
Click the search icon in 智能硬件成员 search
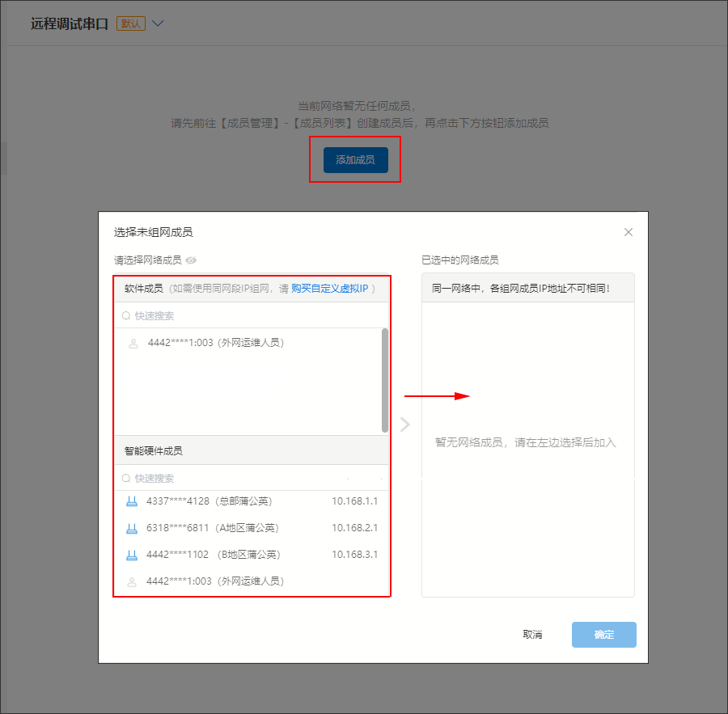pos(126,478)
